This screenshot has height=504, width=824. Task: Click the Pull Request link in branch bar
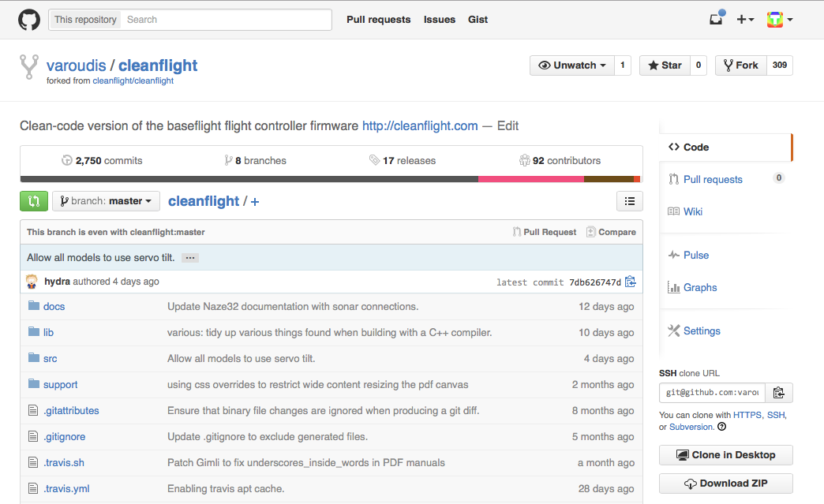pyautogui.click(x=545, y=232)
